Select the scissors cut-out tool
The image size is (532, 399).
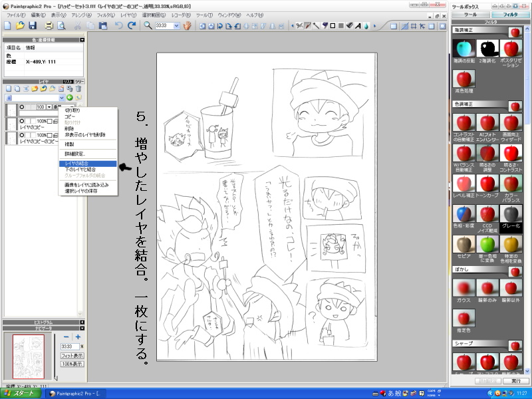pos(299,26)
